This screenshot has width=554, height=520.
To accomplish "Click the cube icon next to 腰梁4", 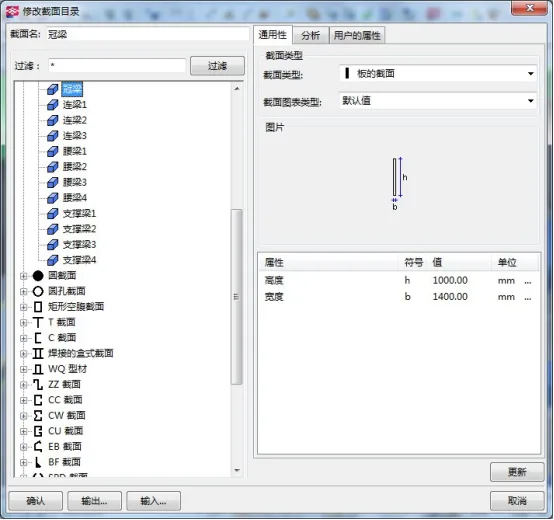I will [x=53, y=198].
